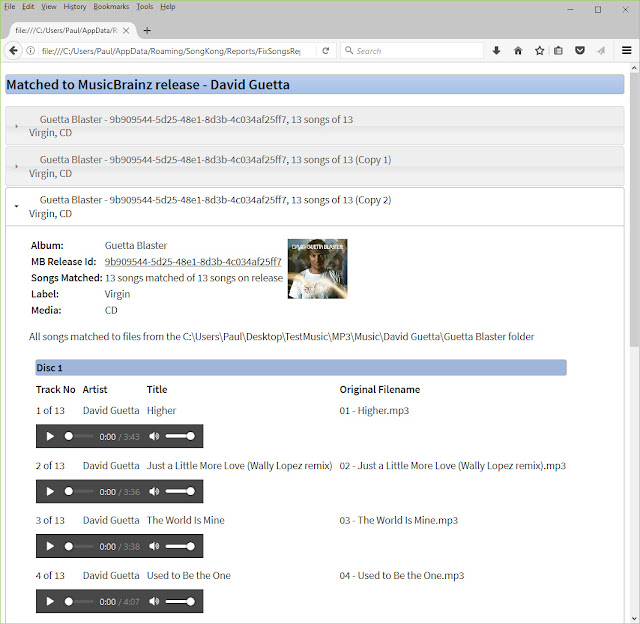Mute The World Is Mine player
This screenshot has width=640, height=624.
tap(154, 546)
